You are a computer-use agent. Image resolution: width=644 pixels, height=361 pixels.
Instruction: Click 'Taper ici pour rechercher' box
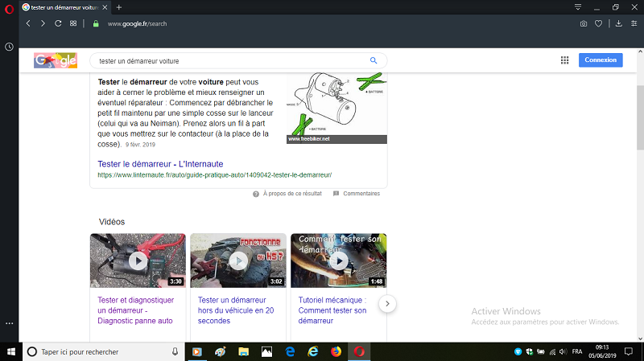pos(103,352)
